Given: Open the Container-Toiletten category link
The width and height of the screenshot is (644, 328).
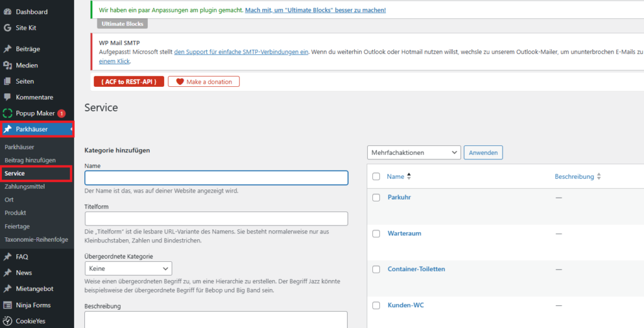Looking at the screenshot, I should [x=416, y=269].
